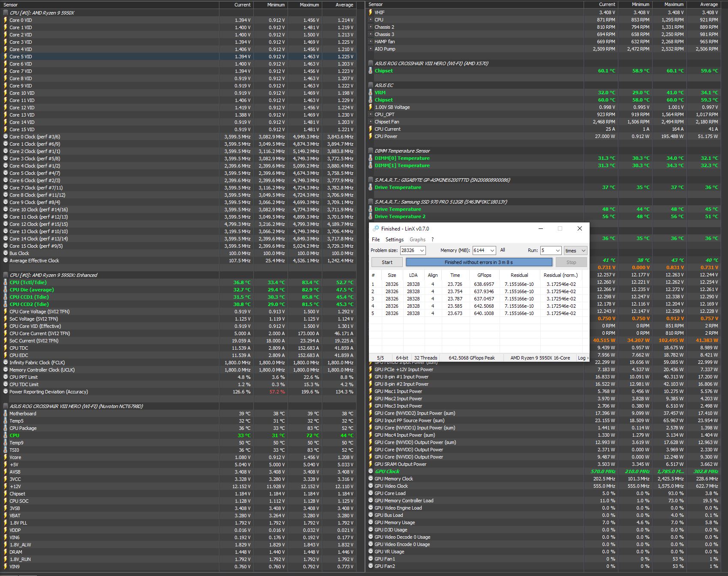The image size is (728, 576).
Task: Click the All memory button in LinX
Action: (x=503, y=250)
